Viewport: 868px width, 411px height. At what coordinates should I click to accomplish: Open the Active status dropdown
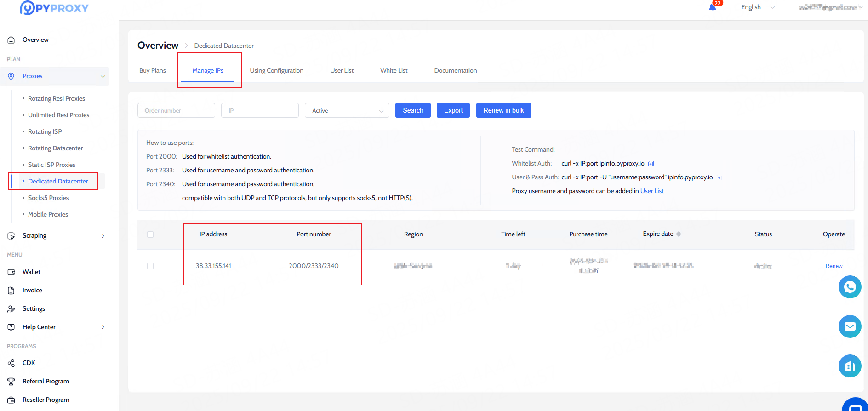(347, 110)
